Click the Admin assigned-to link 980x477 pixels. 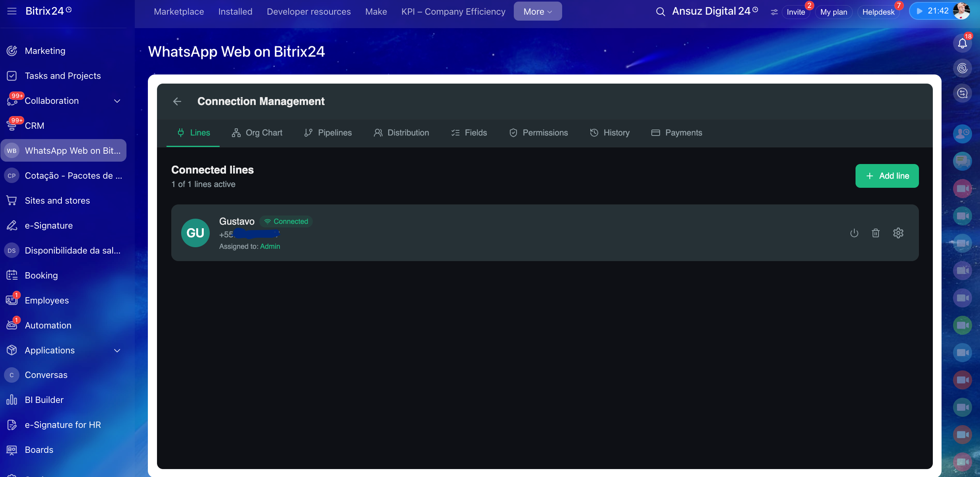point(270,246)
